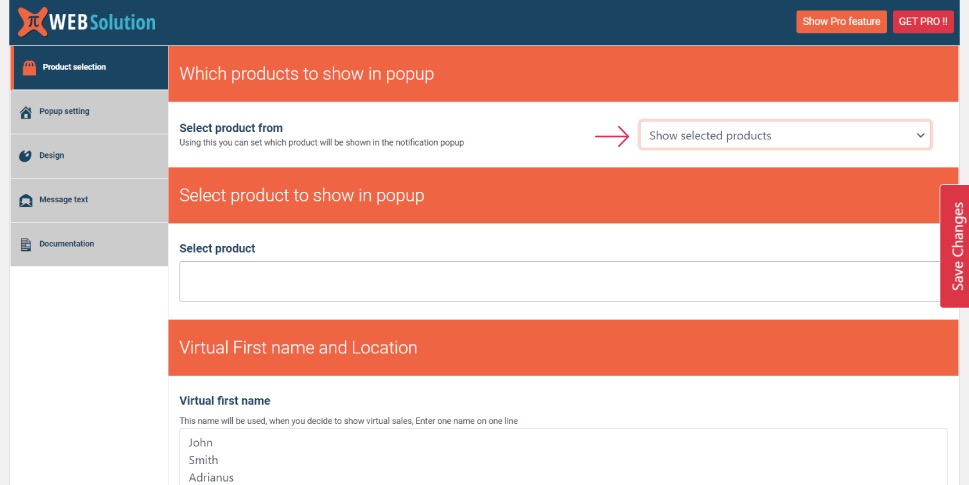The image size is (969, 485).
Task: Click the GET PRO !! button
Action: pos(923,22)
